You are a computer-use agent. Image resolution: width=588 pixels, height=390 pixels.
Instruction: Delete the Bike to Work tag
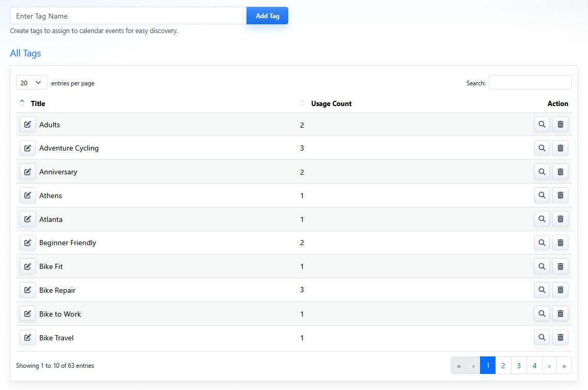tap(560, 313)
